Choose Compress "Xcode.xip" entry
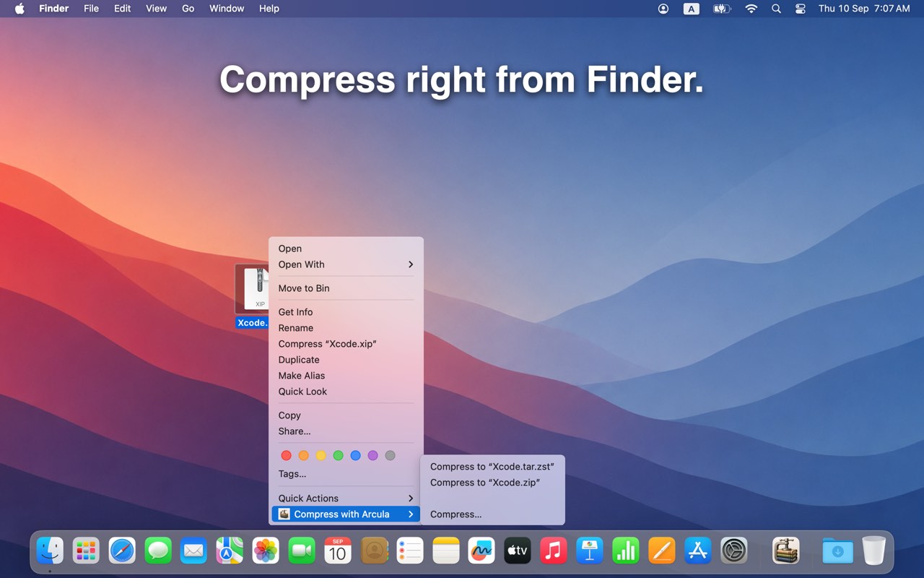The width and height of the screenshot is (924, 578). [346, 344]
